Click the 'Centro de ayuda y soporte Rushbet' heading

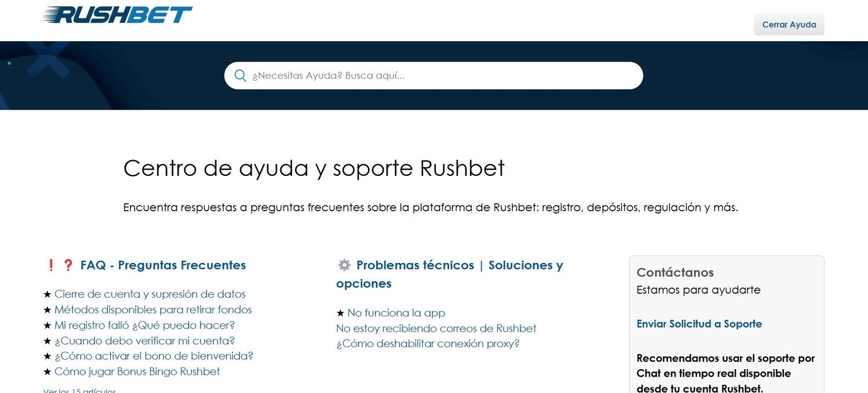pyautogui.click(x=314, y=168)
